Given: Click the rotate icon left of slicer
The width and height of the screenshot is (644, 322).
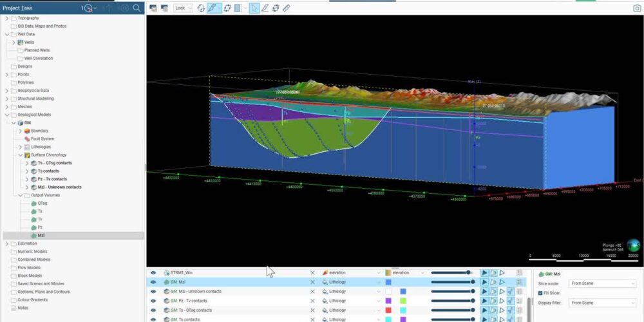Looking at the screenshot, I should (201, 8).
